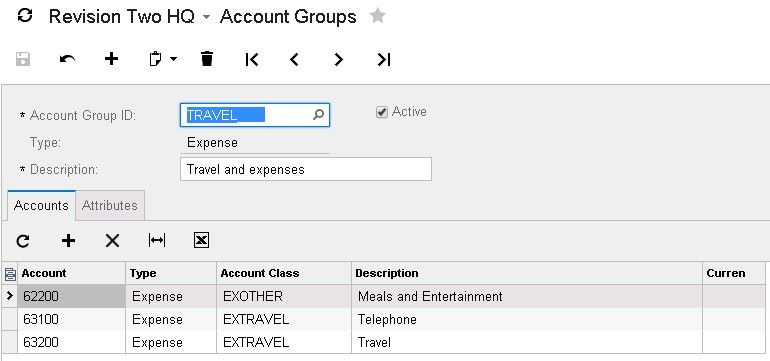Add a new row to the accounts grid
The width and height of the screenshot is (770, 361).
click(68, 241)
